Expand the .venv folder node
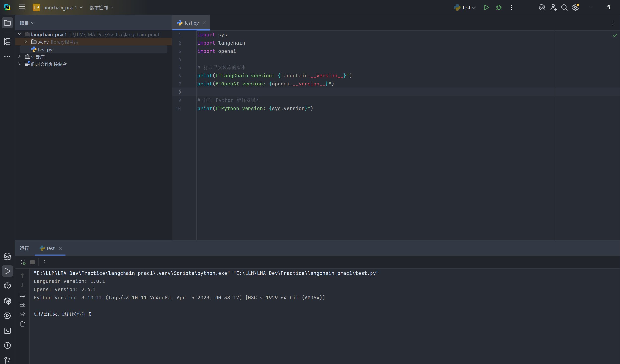The width and height of the screenshot is (620, 364). coord(26,42)
